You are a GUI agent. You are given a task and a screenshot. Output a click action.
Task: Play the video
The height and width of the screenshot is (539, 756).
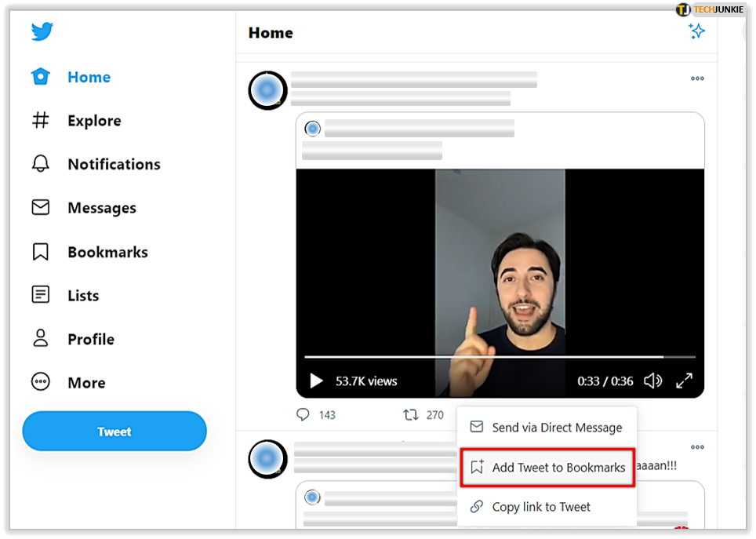point(316,381)
